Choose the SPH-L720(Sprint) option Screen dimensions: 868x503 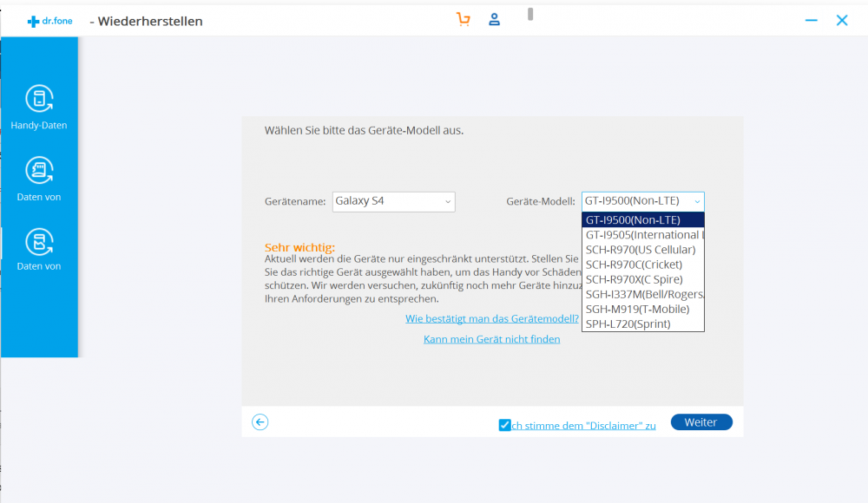pos(642,323)
